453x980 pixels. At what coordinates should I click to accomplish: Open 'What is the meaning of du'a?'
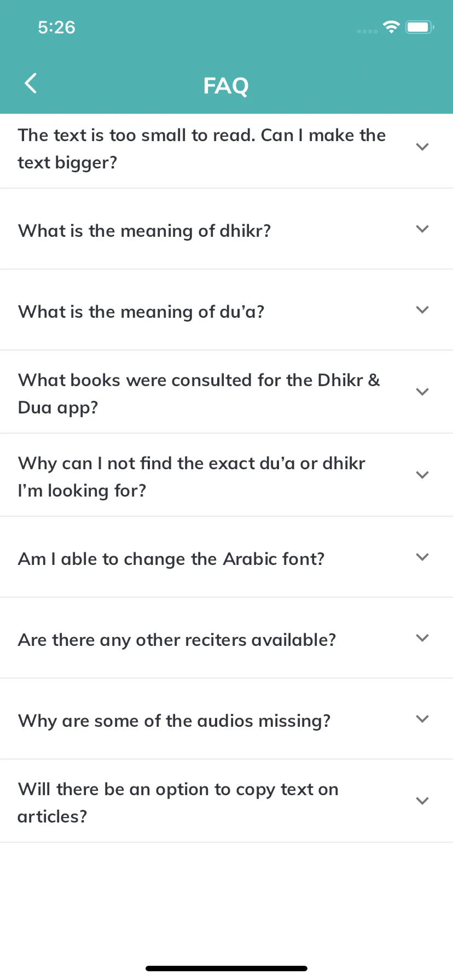point(141,312)
